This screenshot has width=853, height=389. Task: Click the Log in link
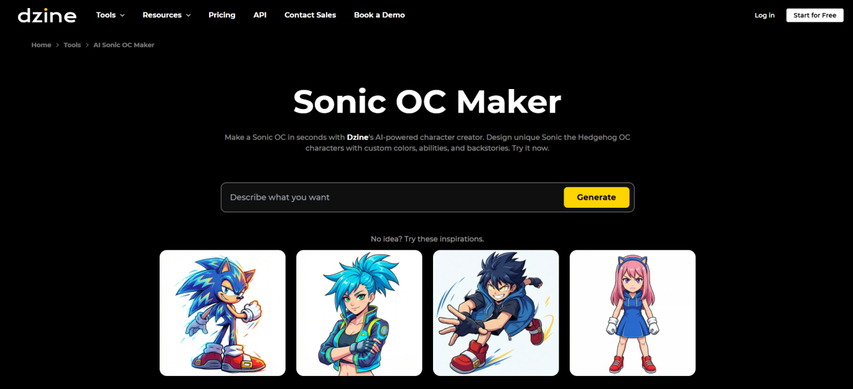(764, 15)
